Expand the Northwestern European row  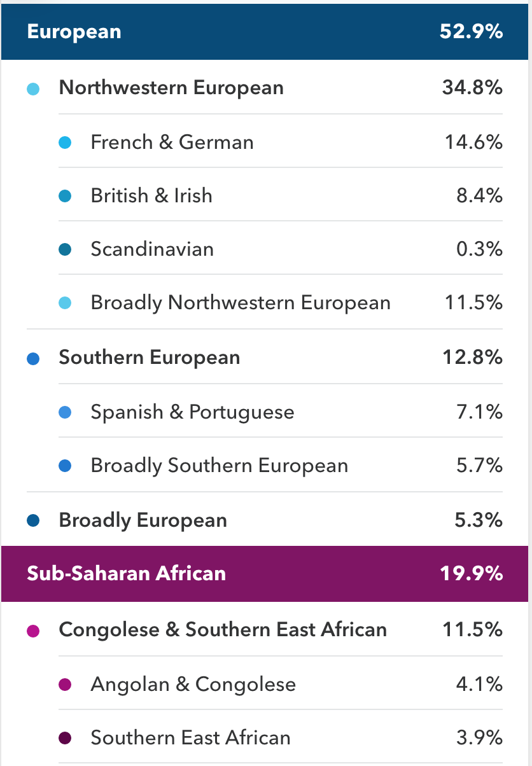(x=265, y=87)
